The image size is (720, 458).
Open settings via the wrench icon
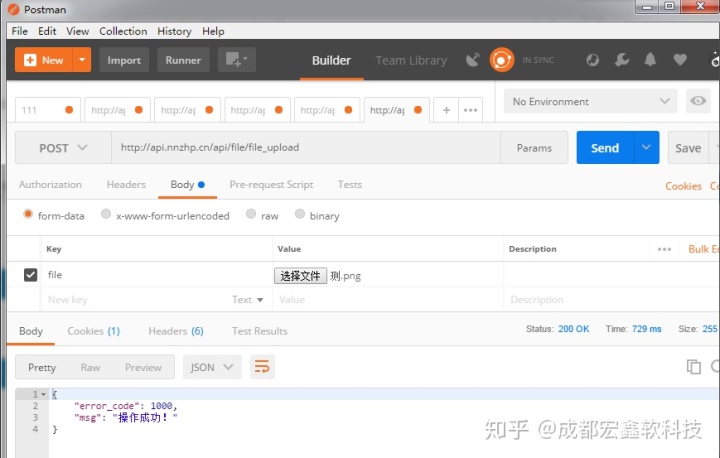tap(622, 60)
